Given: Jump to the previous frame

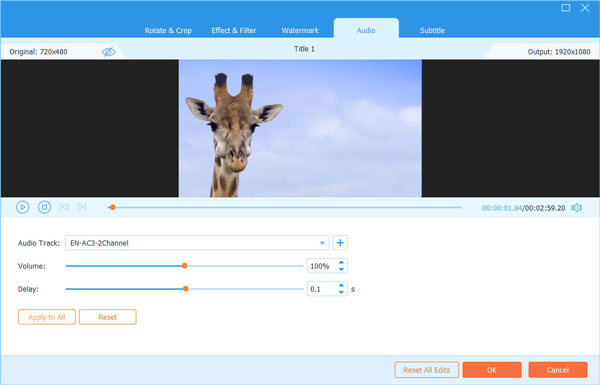Looking at the screenshot, I should point(64,207).
